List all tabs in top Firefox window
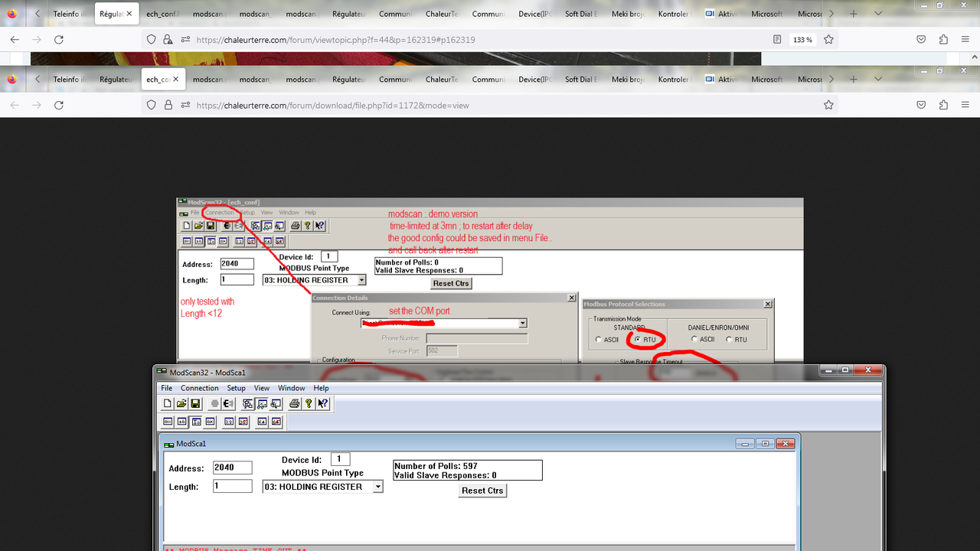This screenshot has width=980, height=551. point(877,14)
